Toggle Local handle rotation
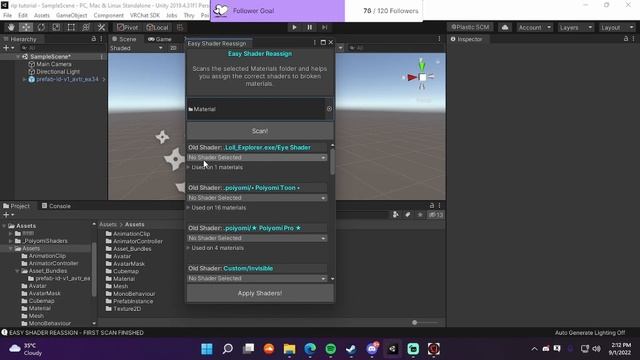Image resolution: width=640 pixels, height=360 pixels. 158,27
